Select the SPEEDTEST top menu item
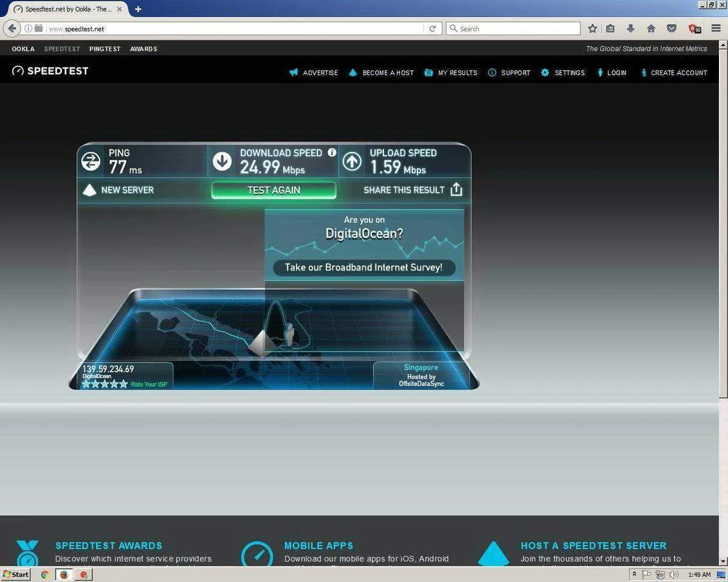 pyautogui.click(x=62, y=49)
